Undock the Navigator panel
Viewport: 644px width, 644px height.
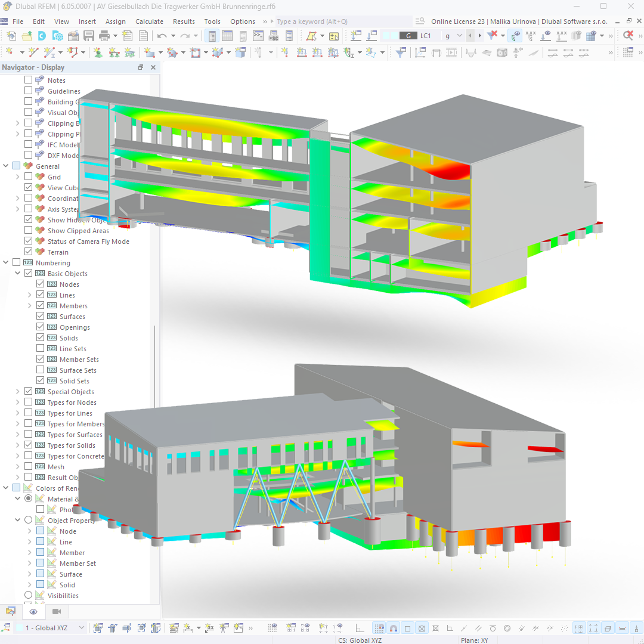[141, 67]
